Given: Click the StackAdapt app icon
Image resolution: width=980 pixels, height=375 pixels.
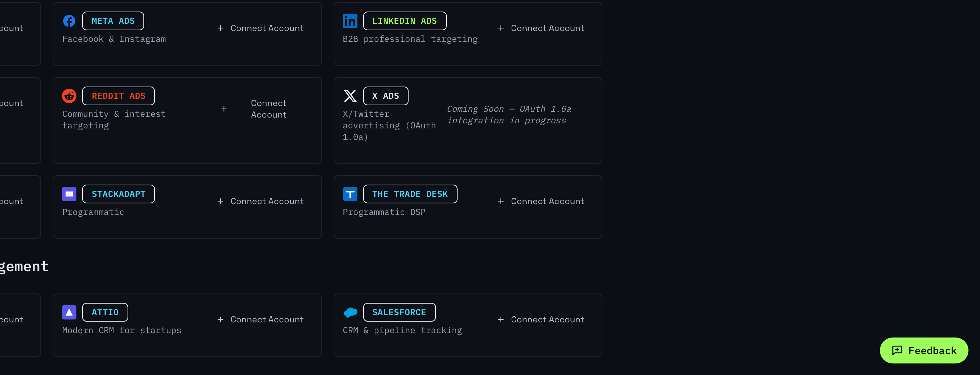Looking at the screenshot, I should coord(69,194).
